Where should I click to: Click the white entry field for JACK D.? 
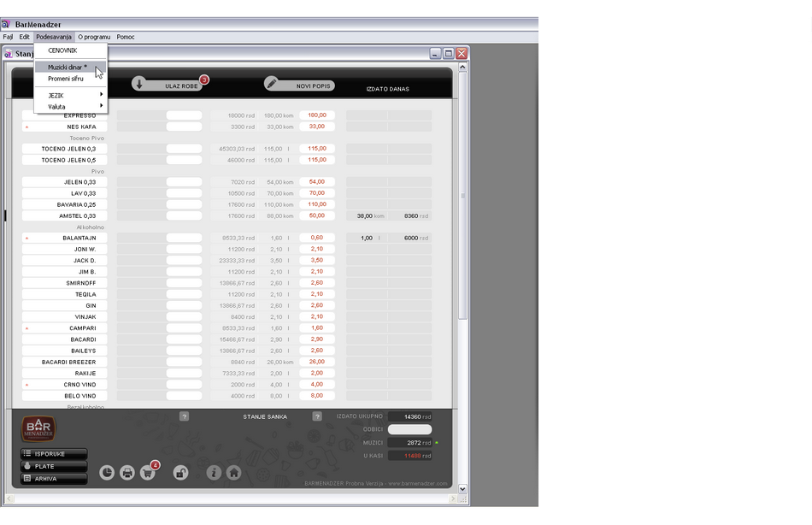(x=184, y=260)
